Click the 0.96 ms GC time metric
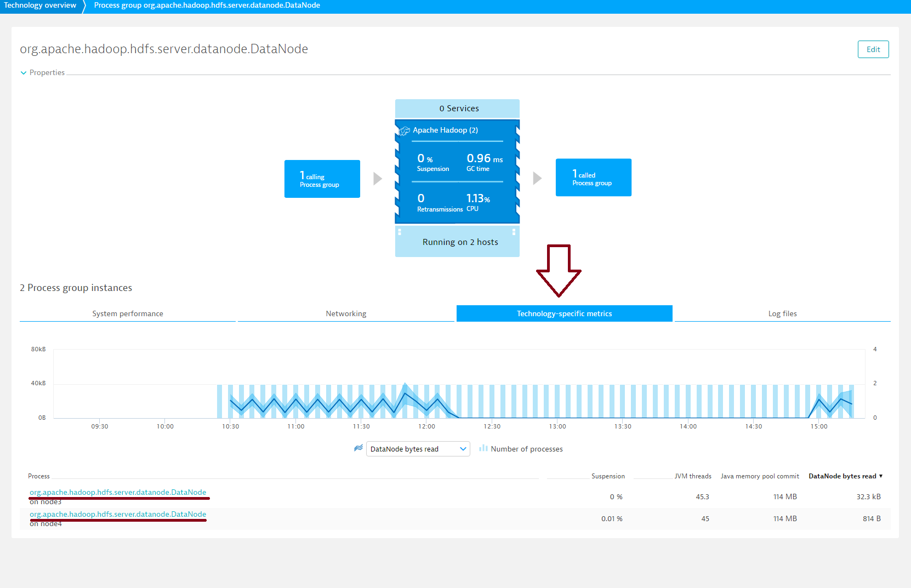Screen dimensions: 911x588 tap(485, 162)
